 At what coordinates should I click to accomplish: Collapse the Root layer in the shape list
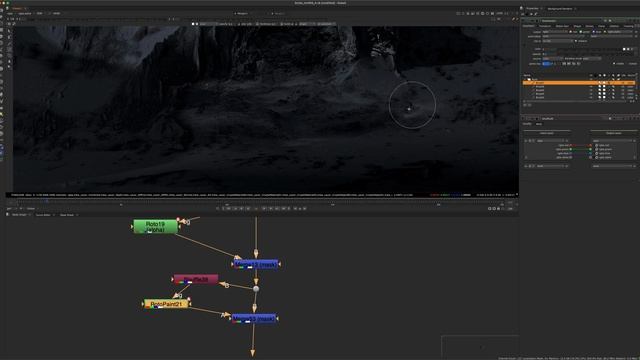click(x=525, y=79)
